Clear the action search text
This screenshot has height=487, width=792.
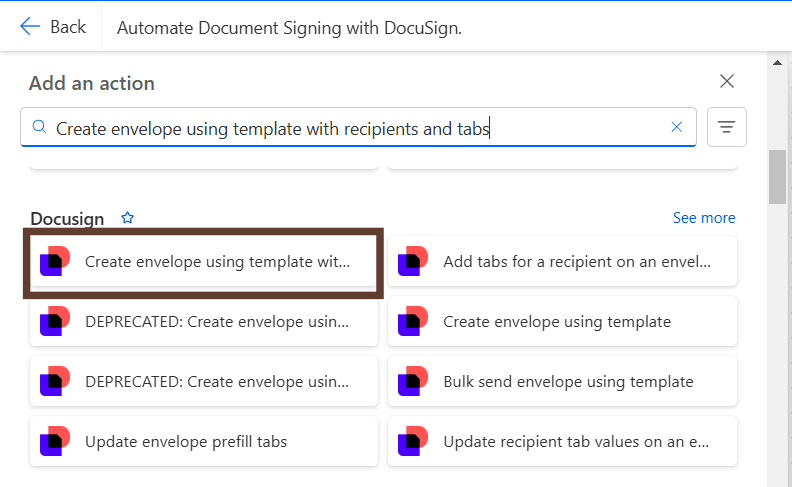pos(676,127)
